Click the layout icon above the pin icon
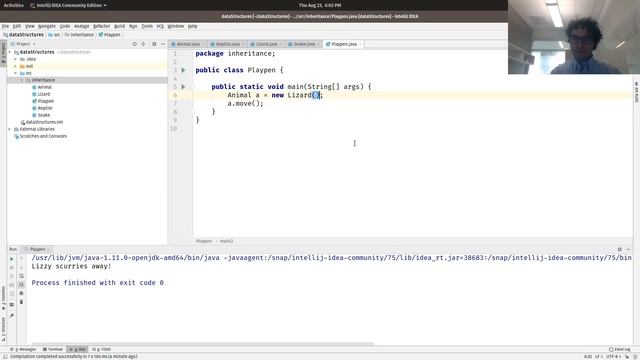 (x=11, y=304)
